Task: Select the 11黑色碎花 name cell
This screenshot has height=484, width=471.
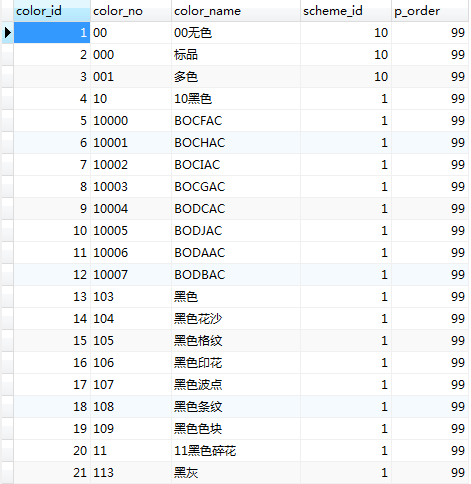Action: coord(236,451)
